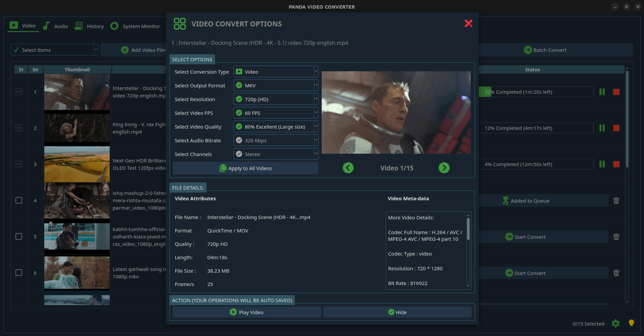Click the motorcycle thumbnail in row 4
The image size is (644, 336).
pyautogui.click(x=77, y=200)
